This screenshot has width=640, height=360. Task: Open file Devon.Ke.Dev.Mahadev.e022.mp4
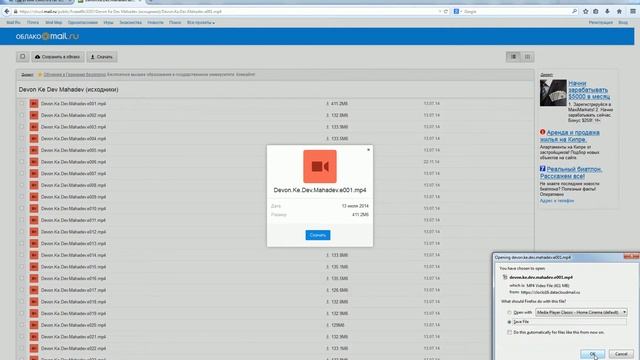[73, 349]
